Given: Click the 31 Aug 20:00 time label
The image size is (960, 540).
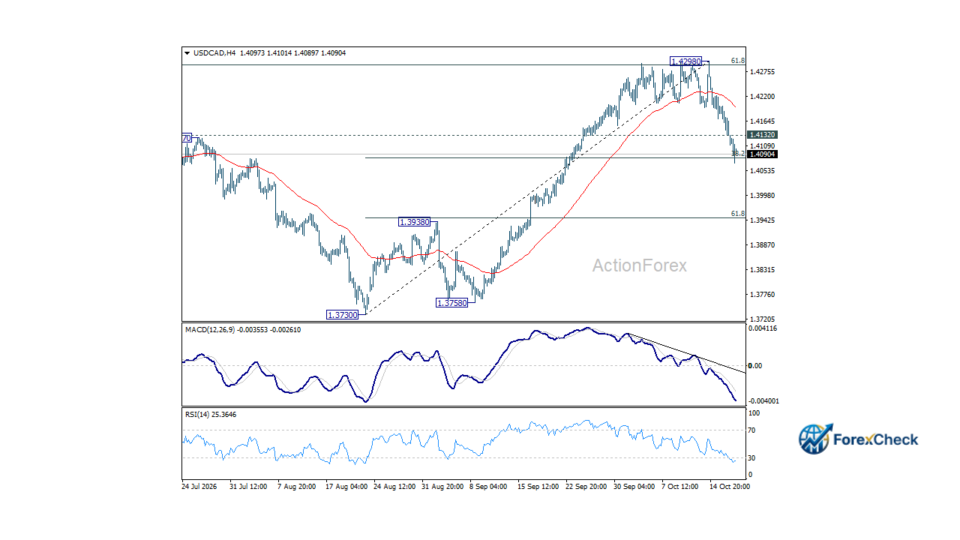Looking at the screenshot, I should click(442, 487).
